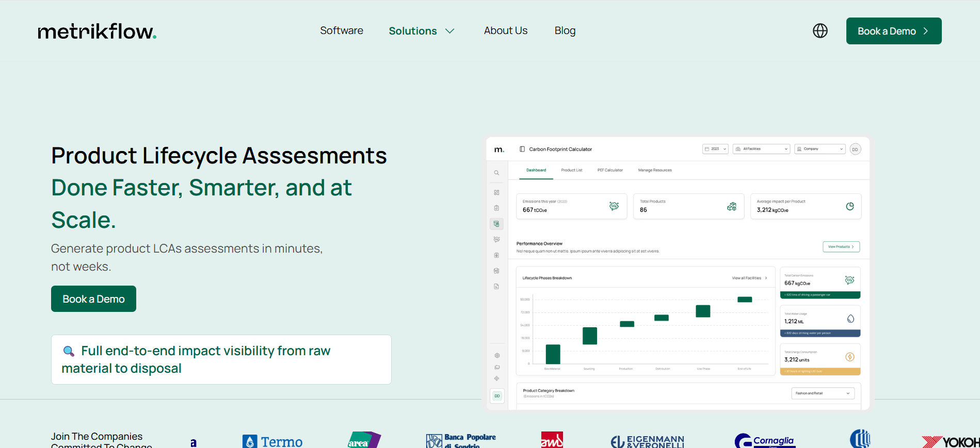980x448 pixels.
Task: Click the lightning bolt icon on the Total Energy Consumption card
Action: [850, 357]
